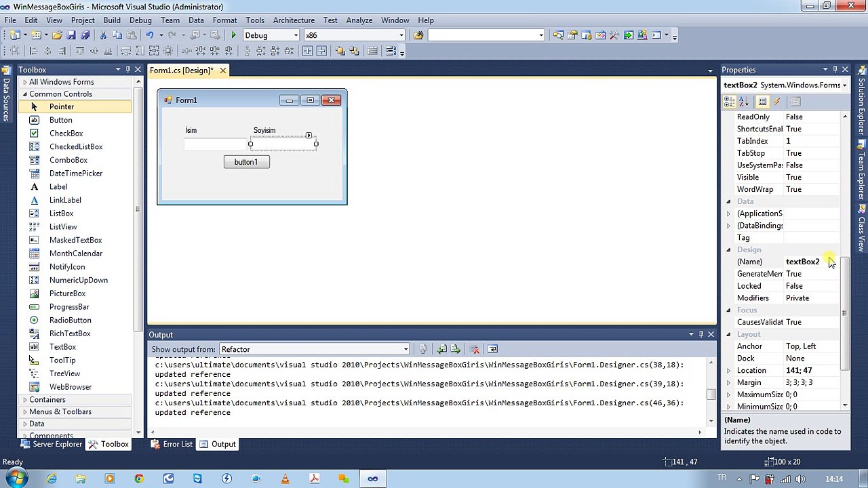The height and width of the screenshot is (488, 868).
Task: Save the current file with the floppy icon
Action: (x=71, y=35)
